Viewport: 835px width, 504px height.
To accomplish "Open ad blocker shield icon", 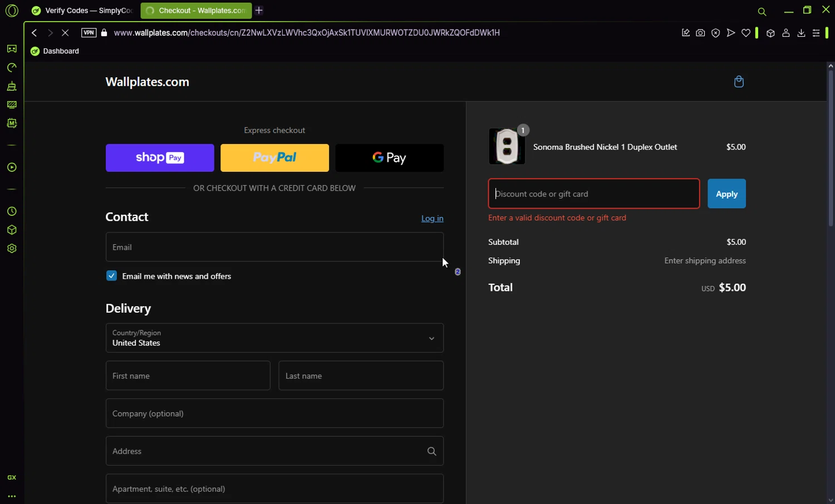I will [x=715, y=33].
